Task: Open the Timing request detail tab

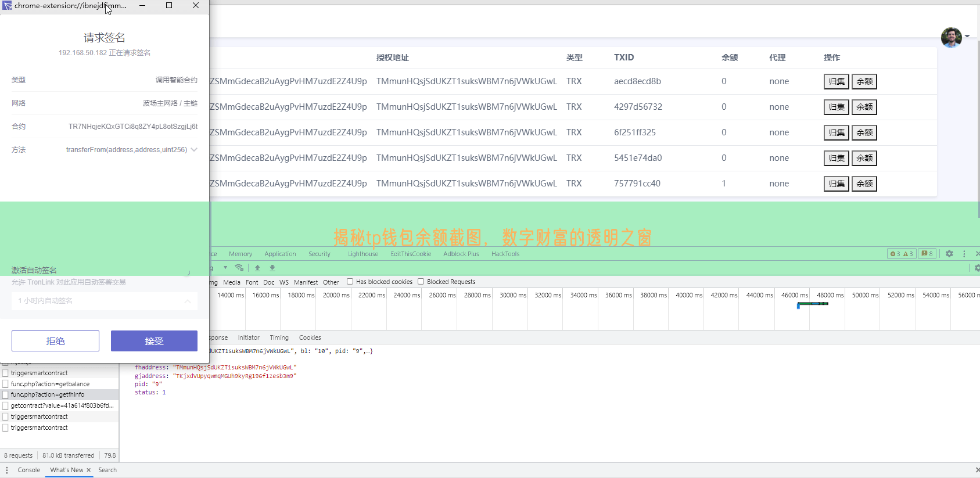Action: pos(279,337)
